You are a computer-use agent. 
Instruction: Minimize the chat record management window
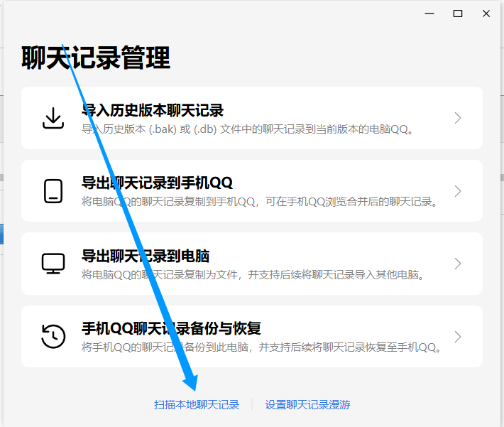429,13
